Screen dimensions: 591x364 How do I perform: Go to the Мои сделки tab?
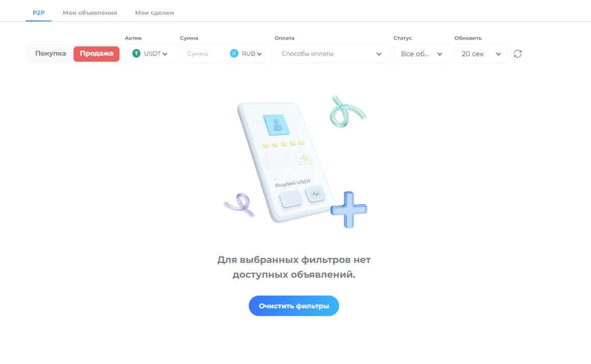[155, 13]
